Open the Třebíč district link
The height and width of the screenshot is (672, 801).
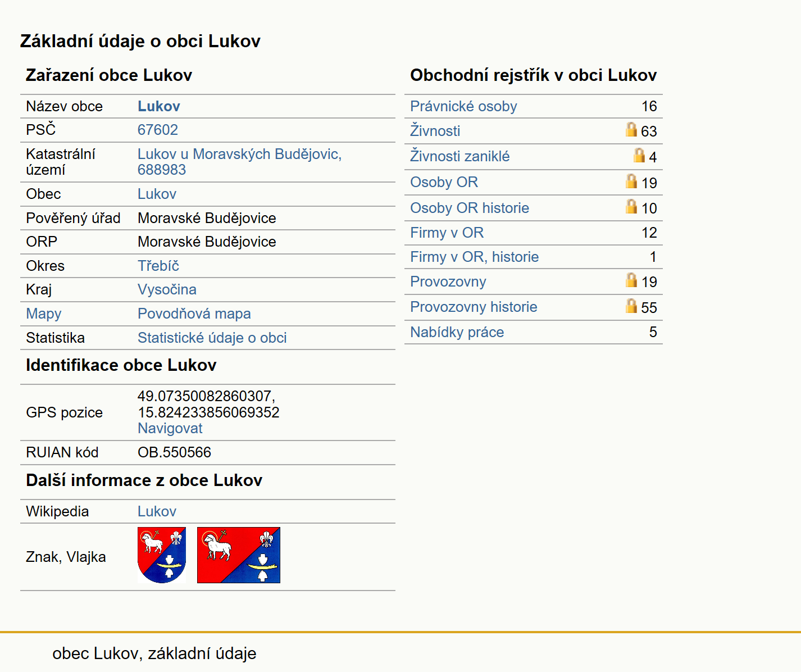[158, 266]
